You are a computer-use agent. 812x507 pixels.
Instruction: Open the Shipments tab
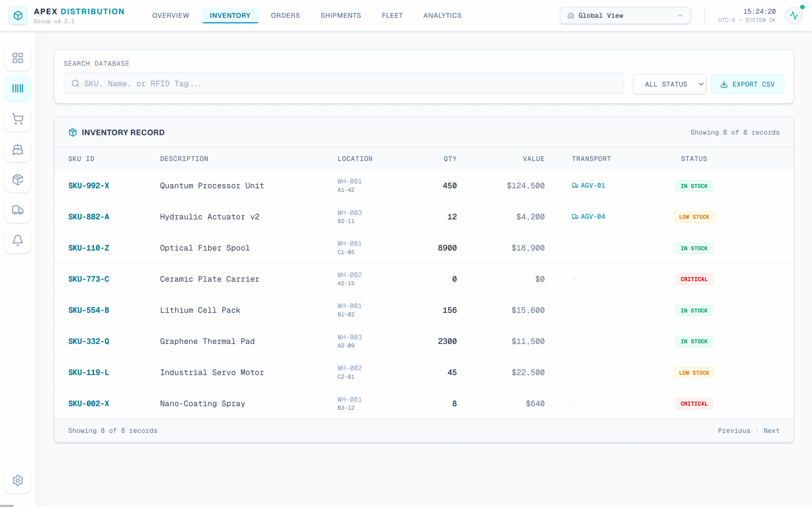click(x=341, y=16)
